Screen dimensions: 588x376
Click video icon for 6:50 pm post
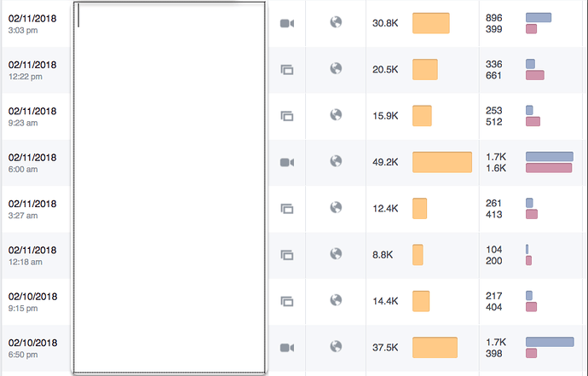(x=287, y=348)
